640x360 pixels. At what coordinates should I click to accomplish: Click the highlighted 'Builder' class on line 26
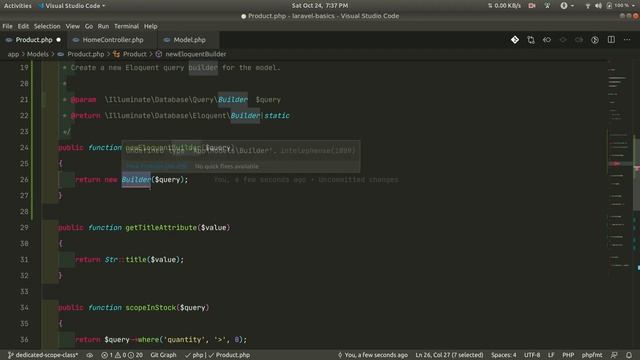[136, 180]
